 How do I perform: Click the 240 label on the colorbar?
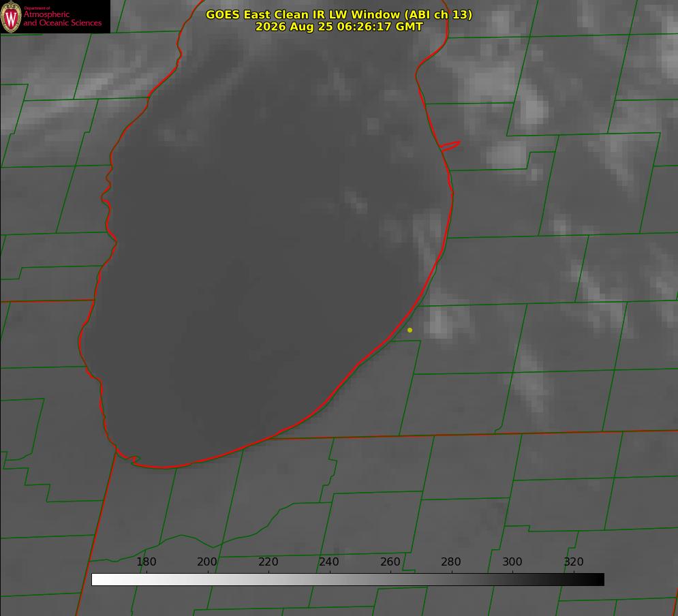pyautogui.click(x=329, y=561)
